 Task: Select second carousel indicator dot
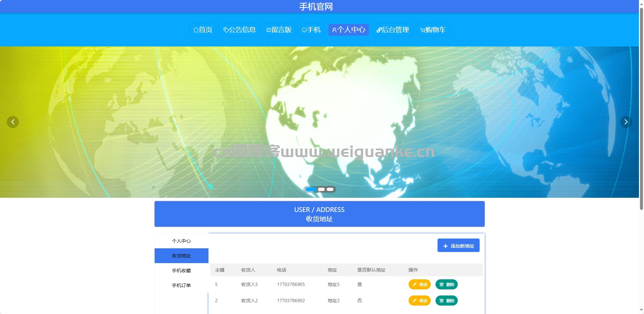321,189
